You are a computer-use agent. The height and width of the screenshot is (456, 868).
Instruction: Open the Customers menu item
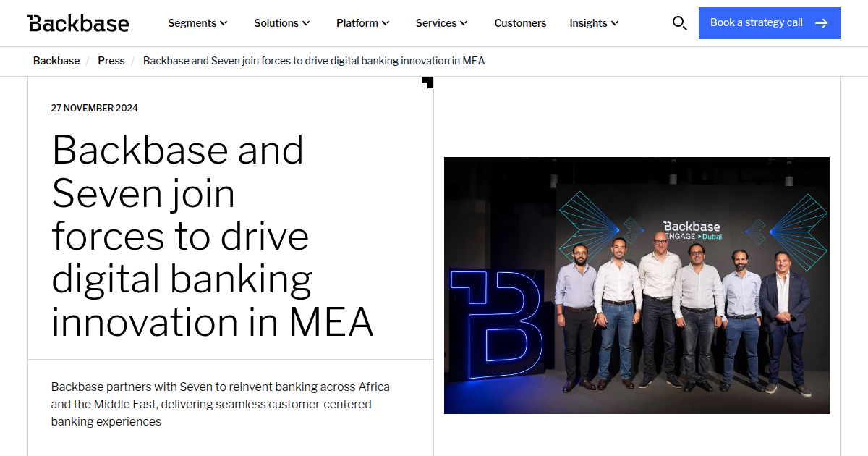pyautogui.click(x=520, y=22)
